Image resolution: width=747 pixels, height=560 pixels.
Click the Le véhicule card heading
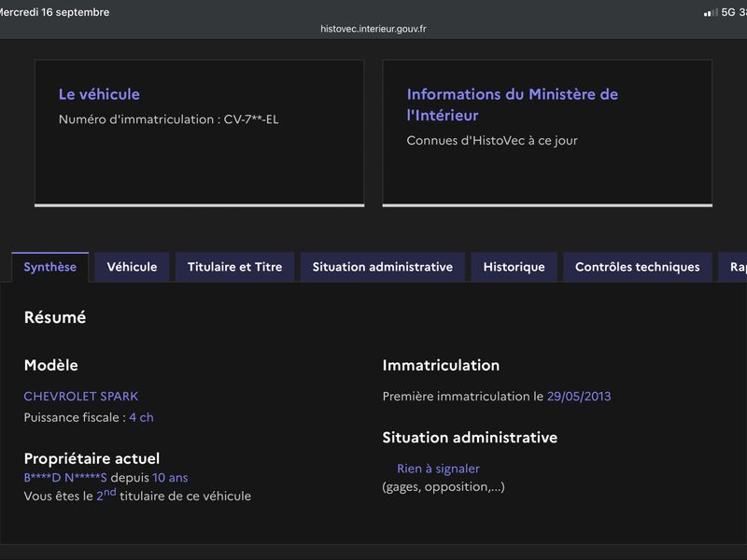click(99, 94)
